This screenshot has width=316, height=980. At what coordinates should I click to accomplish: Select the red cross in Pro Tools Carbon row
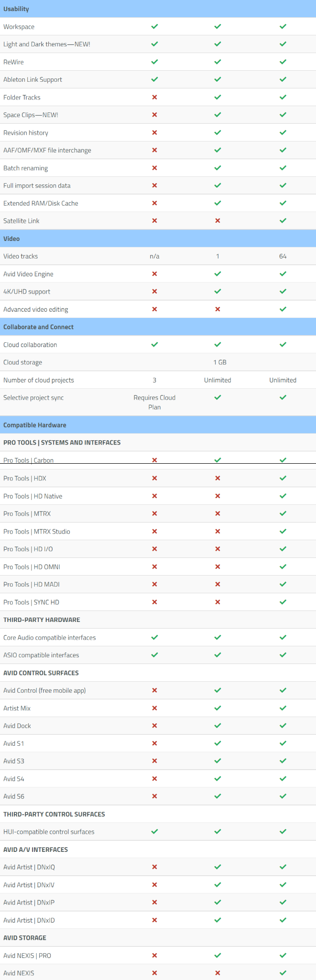(154, 460)
